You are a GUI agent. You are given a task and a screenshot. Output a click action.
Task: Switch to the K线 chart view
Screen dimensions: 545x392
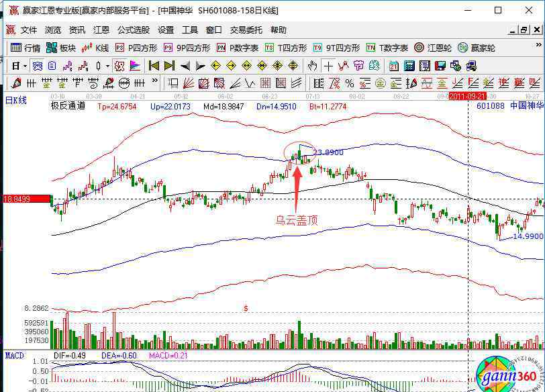tap(95, 48)
